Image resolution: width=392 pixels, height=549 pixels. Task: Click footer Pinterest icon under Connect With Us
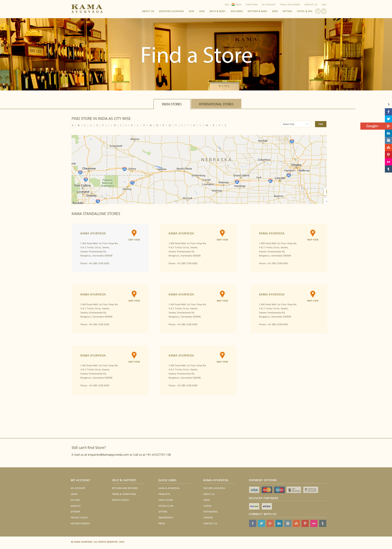(305, 523)
